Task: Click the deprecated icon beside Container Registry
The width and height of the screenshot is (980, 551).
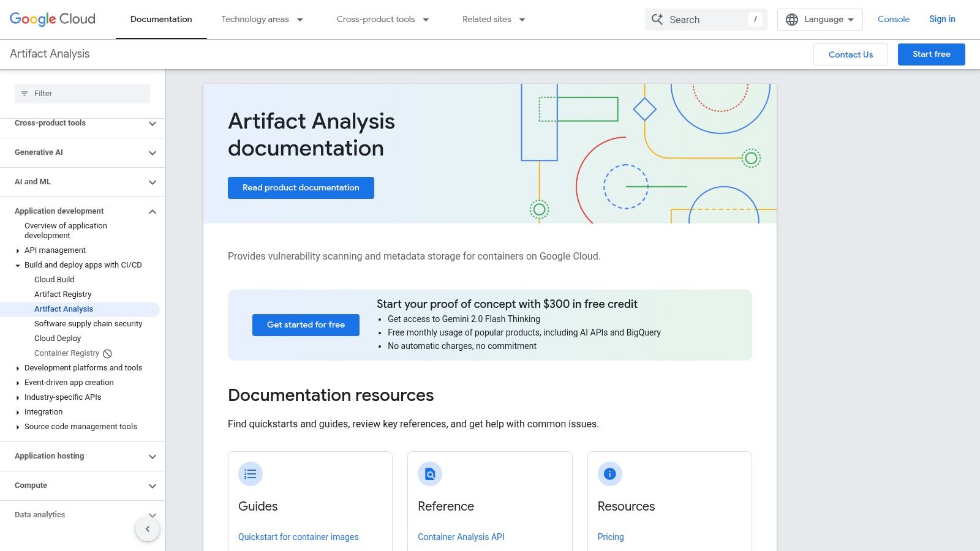Action: coord(108,354)
